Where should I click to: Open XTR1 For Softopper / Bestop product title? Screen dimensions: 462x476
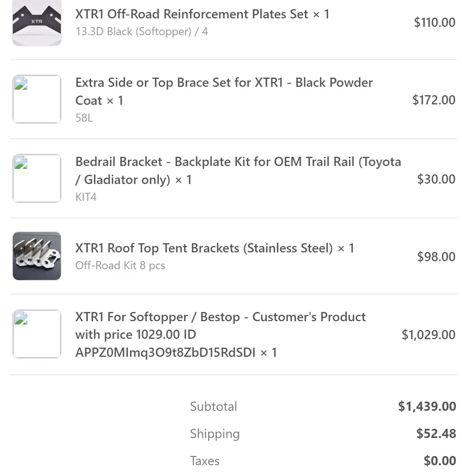click(221, 334)
